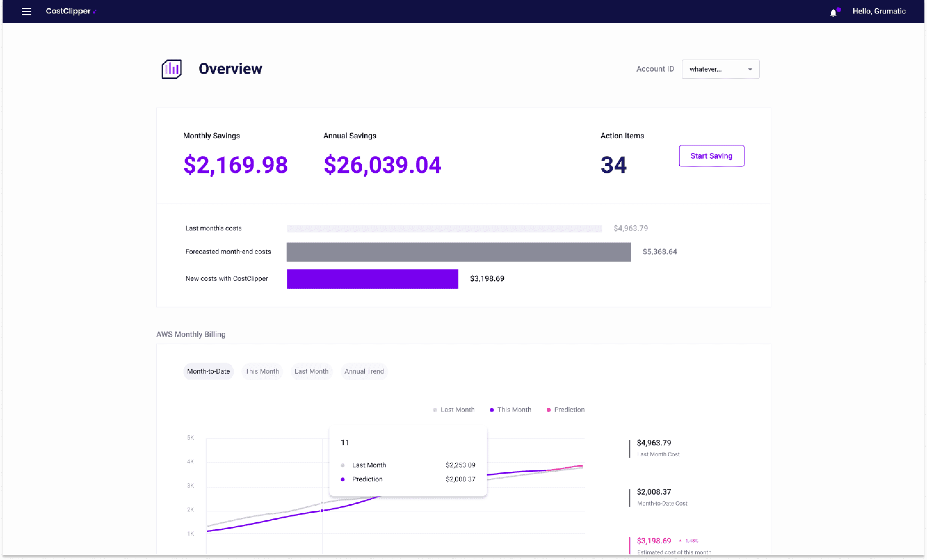Screen dimensions: 927x560
Task: Switch to the Last Month tab
Action: point(311,371)
